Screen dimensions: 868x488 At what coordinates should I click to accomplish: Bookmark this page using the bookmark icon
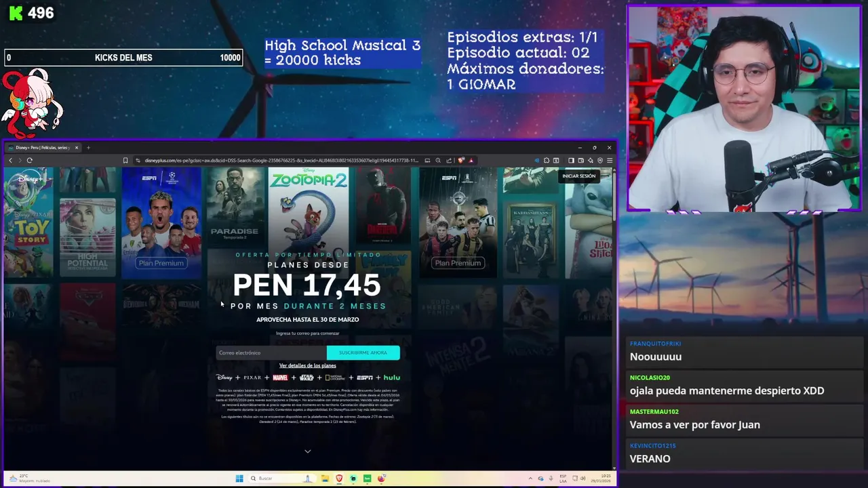pyautogui.click(x=125, y=161)
